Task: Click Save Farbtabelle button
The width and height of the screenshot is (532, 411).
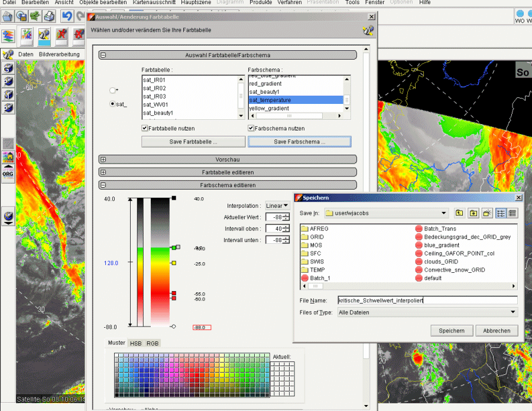Action: point(193,142)
